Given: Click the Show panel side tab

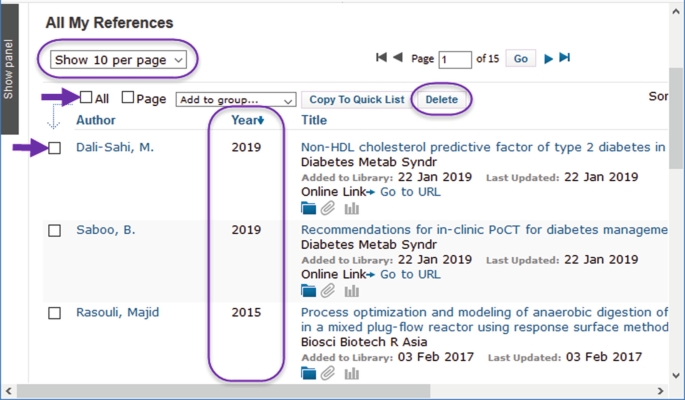Looking at the screenshot, I should (x=9, y=70).
